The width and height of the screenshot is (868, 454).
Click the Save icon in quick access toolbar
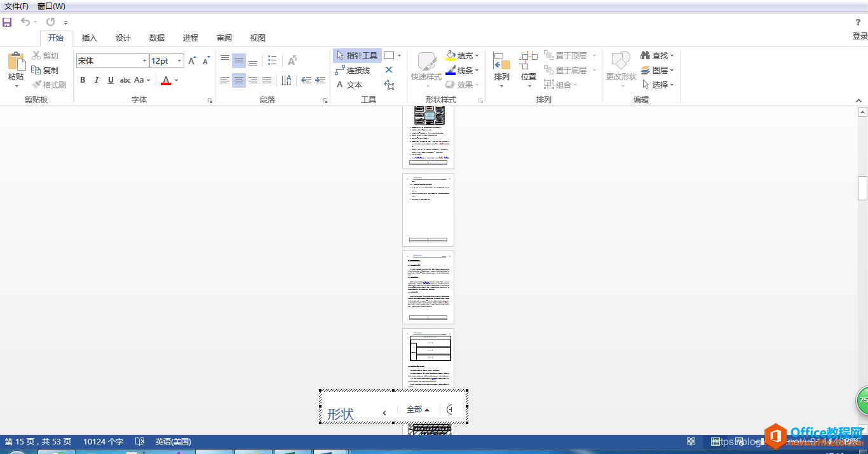tap(7, 22)
